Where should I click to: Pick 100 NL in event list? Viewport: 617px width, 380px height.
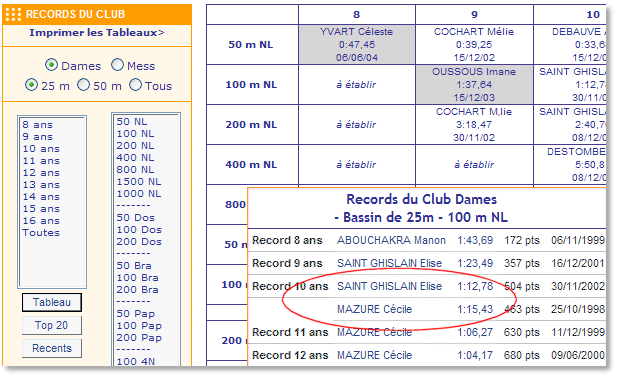135,134
